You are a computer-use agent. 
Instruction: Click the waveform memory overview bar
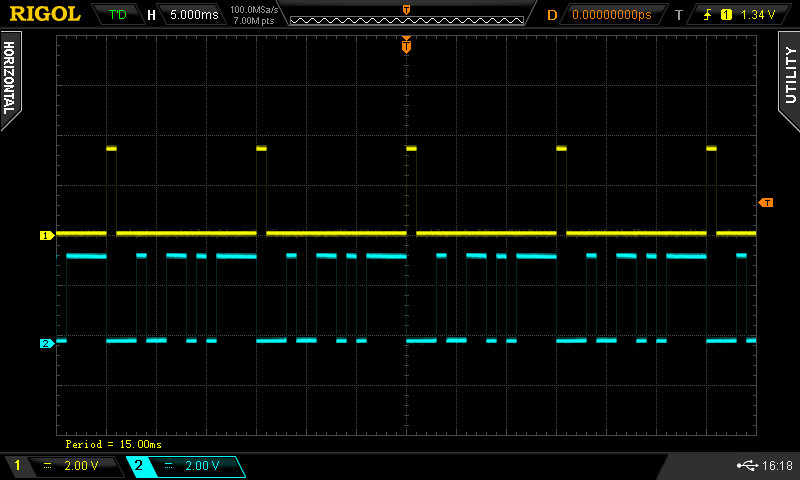click(406, 18)
